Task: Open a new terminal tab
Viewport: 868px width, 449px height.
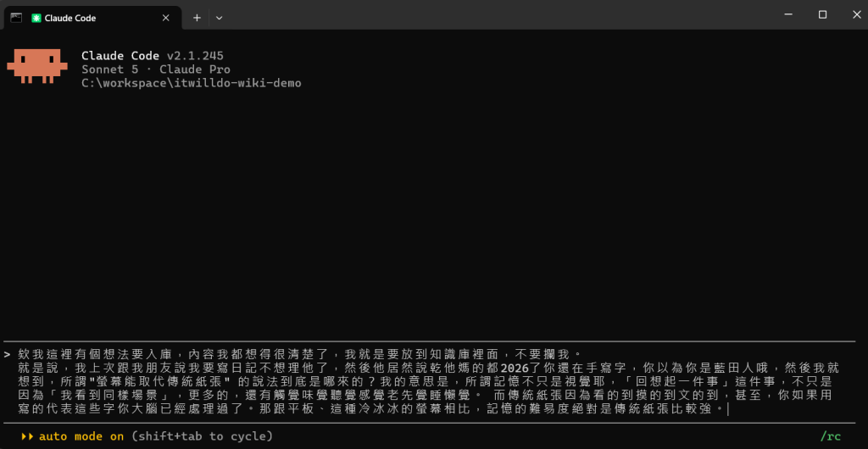Action: 197,18
